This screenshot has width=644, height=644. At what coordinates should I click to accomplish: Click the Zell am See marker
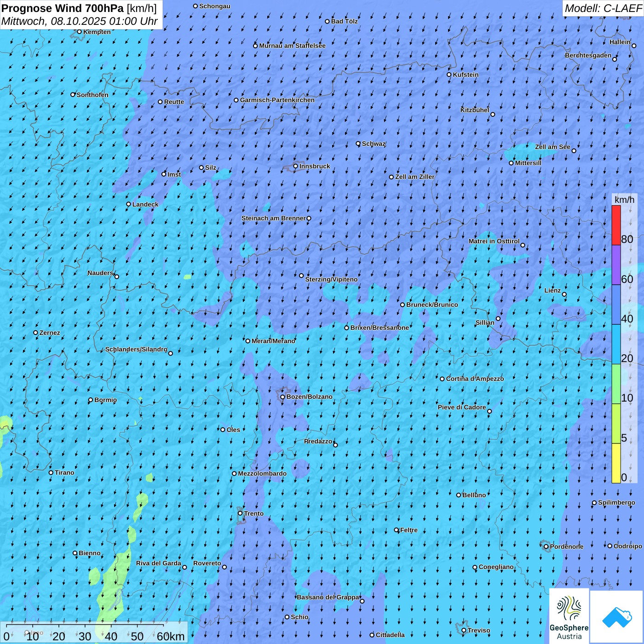(574, 150)
